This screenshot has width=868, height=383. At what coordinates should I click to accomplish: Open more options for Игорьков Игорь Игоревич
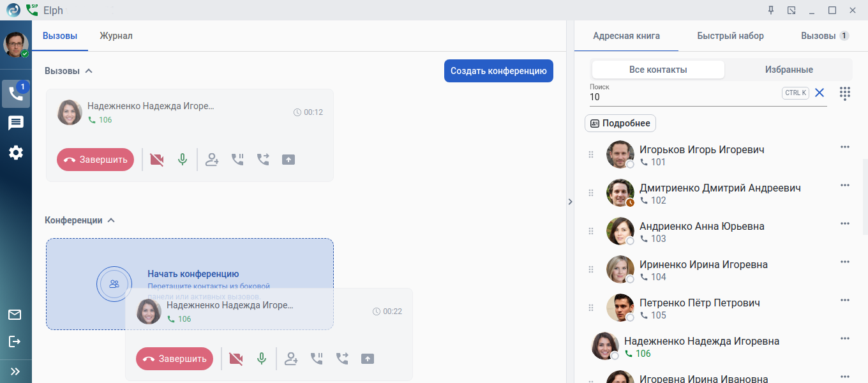[845, 147]
